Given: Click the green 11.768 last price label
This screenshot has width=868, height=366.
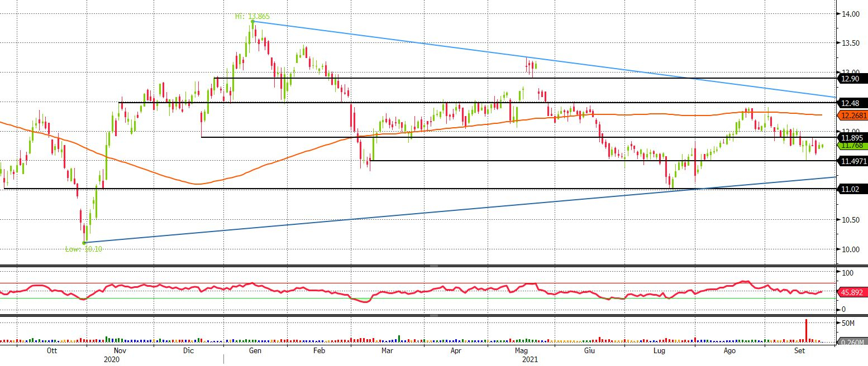Looking at the screenshot, I should (852, 146).
